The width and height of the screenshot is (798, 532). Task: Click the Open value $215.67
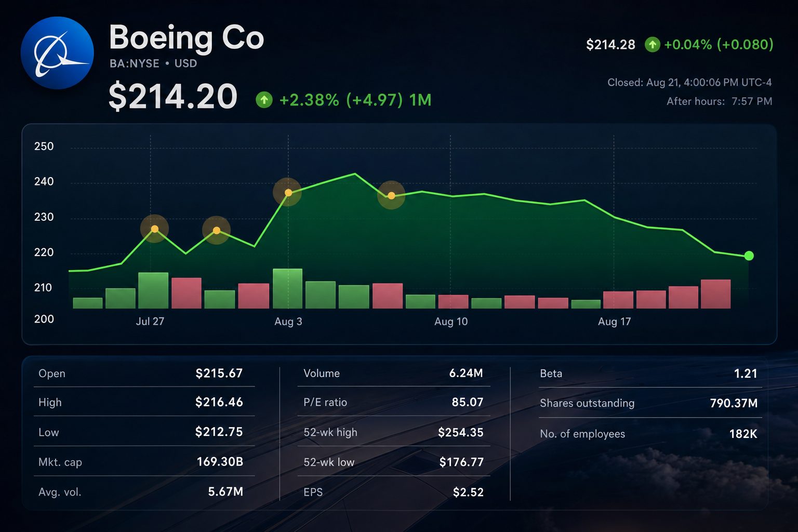click(219, 374)
